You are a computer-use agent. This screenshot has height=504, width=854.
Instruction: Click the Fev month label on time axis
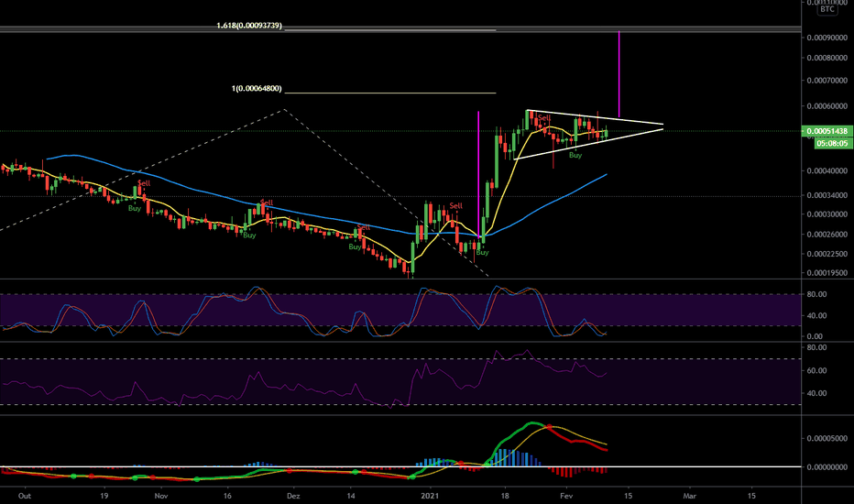tap(567, 496)
